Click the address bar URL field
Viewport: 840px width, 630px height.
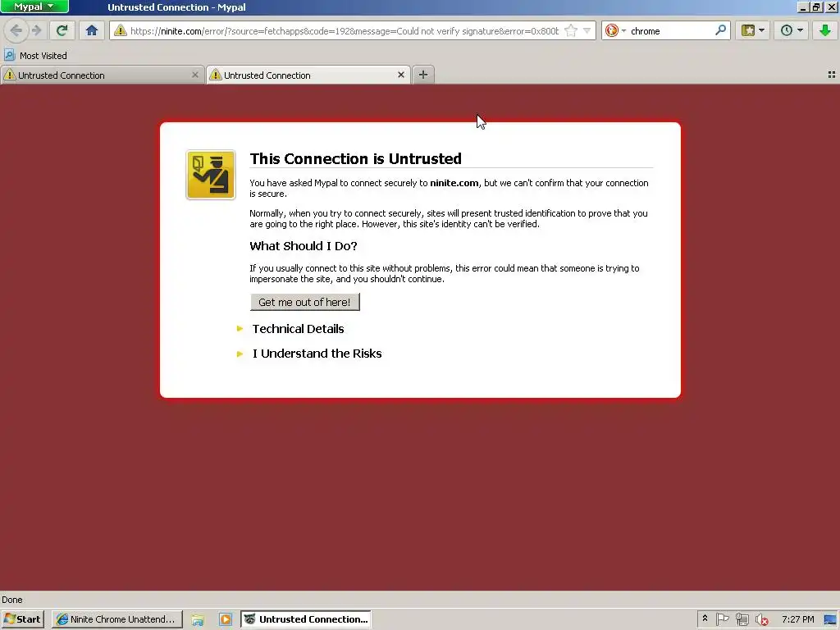(345, 31)
